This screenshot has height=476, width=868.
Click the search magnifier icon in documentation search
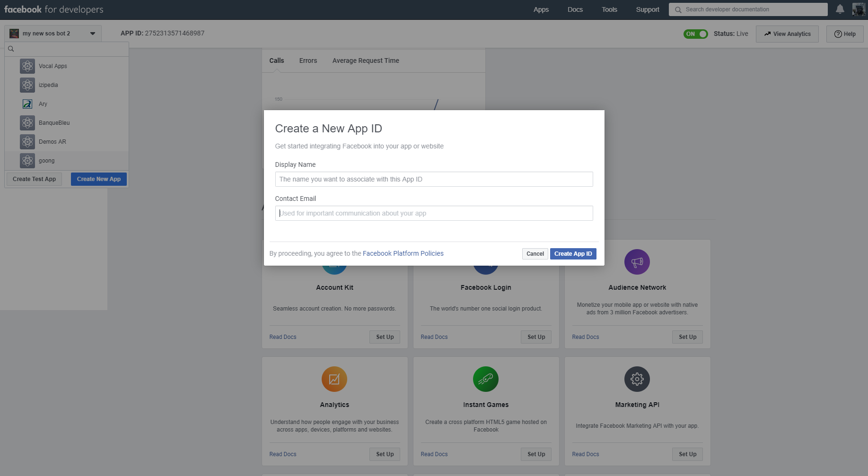678,9
